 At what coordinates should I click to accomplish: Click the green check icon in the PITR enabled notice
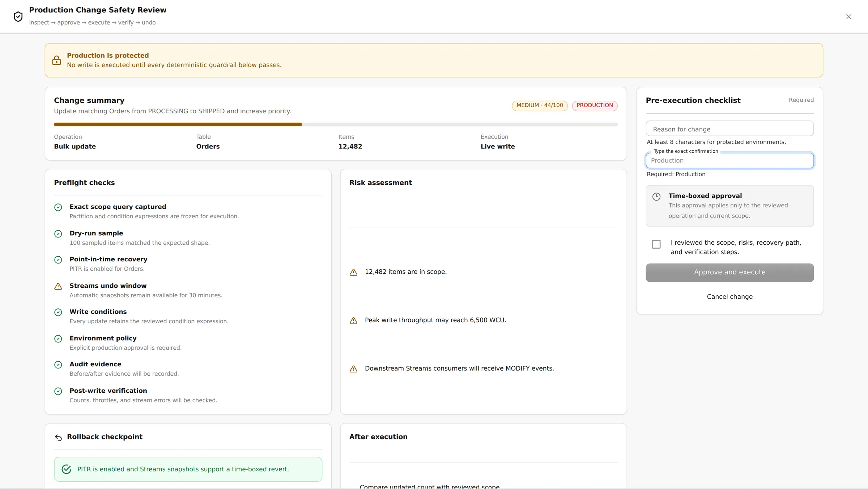67,469
